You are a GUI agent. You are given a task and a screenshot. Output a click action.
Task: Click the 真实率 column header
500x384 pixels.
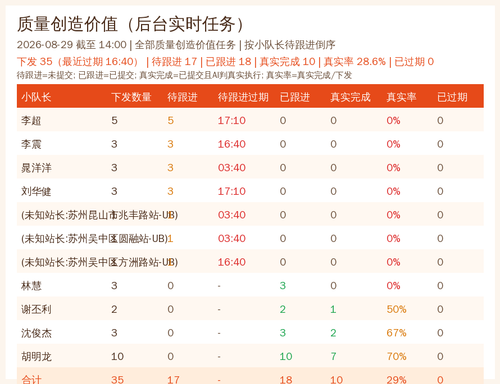[x=401, y=97]
